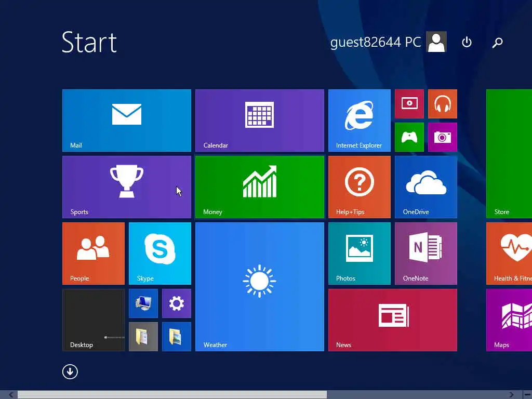Launch the Skype tile
532x399 pixels.
[160, 254]
